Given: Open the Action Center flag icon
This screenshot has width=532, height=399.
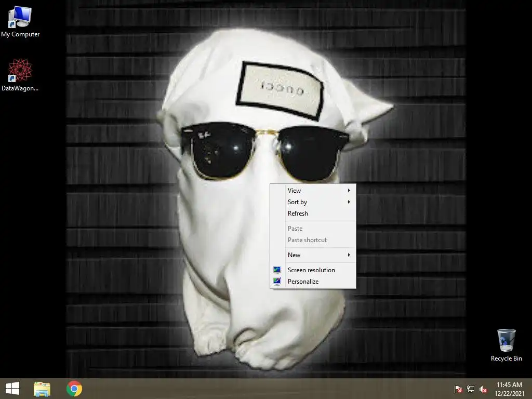Looking at the screenshot, I should [458, 389].
